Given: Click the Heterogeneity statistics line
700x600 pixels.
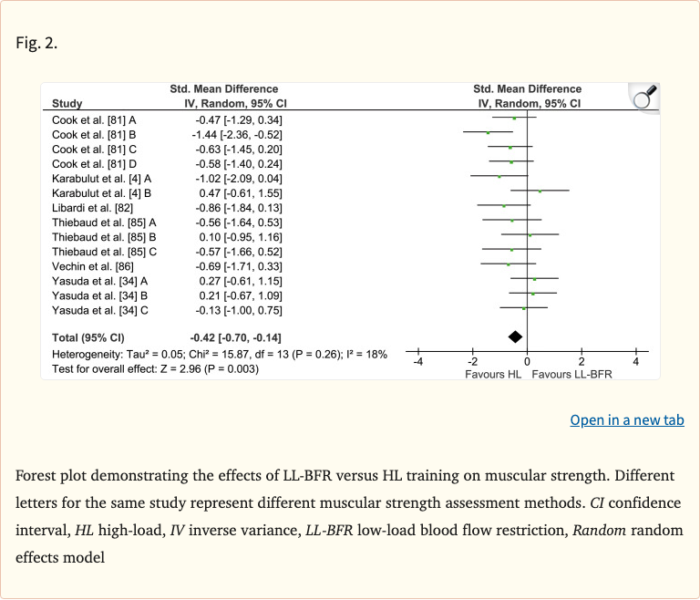Looking at the screenshot, I should (x=220, y=354).
